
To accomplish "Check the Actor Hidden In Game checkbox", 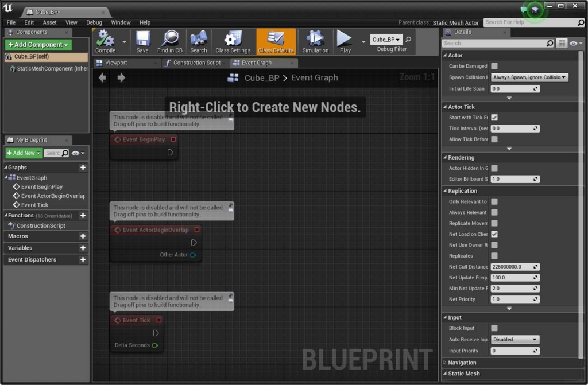I will 494,168.
